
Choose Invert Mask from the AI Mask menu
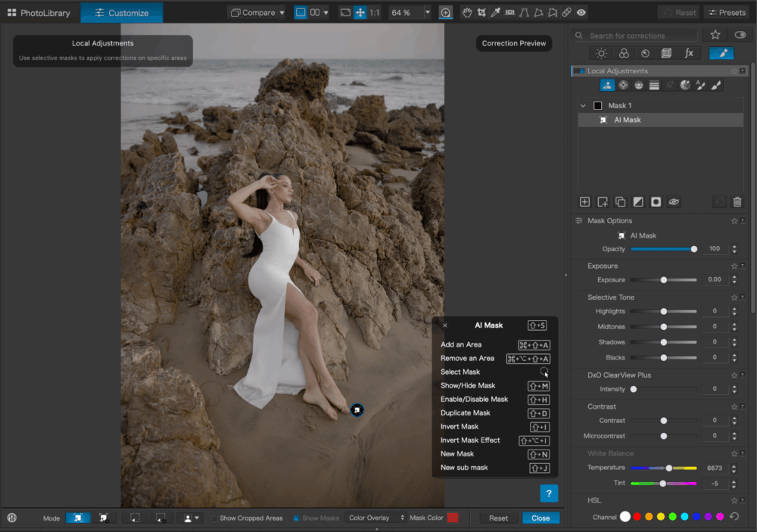click(x=459, y=427)
